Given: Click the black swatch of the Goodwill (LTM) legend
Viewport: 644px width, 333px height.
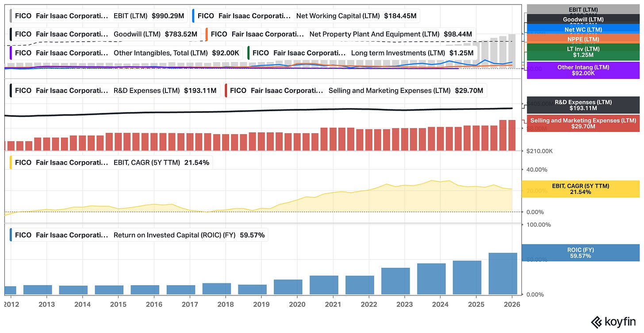Looking at the screenshot, I should pyautogui.click(x=11, y=34).
